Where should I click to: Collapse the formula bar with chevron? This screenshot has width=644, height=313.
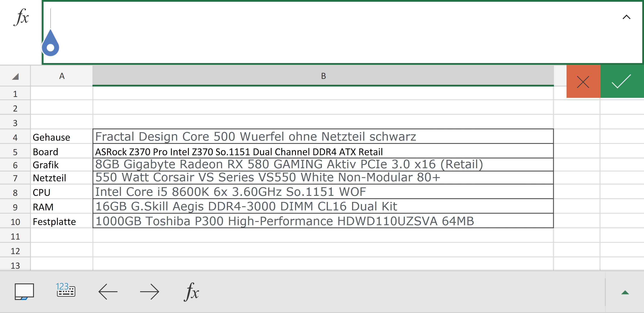pos(626,17)
